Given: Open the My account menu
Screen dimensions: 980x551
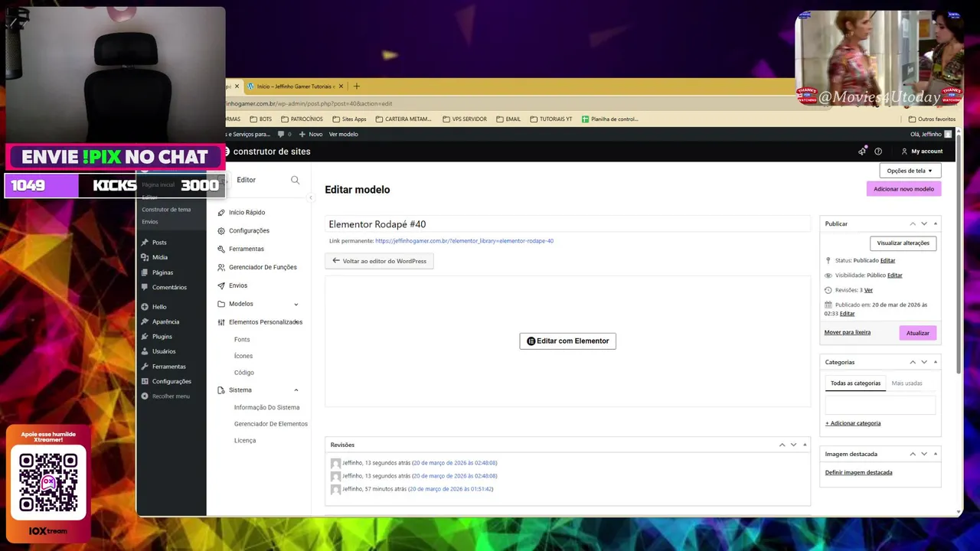Looking at the screenshot, I should [922, 152].
